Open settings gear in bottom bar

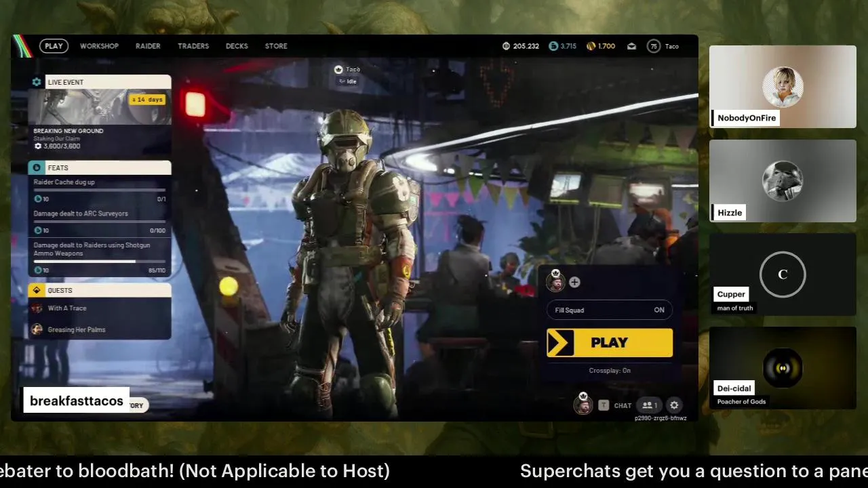point(674,405)
